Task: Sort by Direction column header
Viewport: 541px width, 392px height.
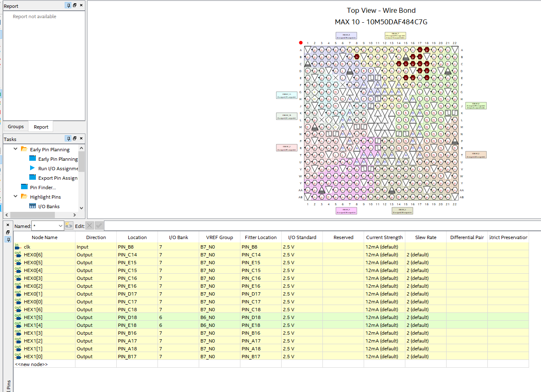Action: (x=96, y=237)
